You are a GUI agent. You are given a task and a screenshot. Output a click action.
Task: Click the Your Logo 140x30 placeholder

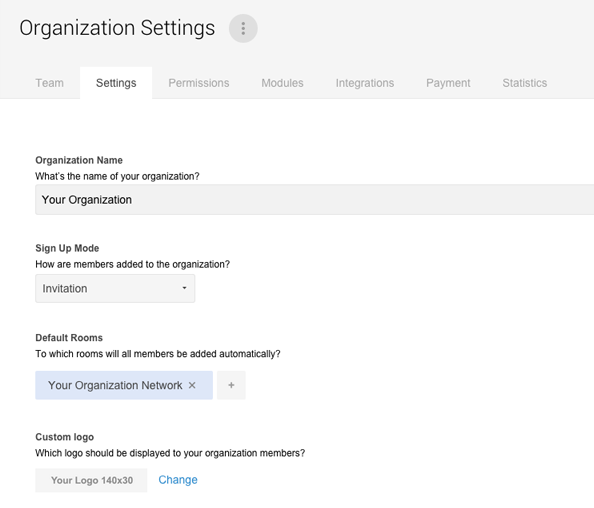coord(91,480)
